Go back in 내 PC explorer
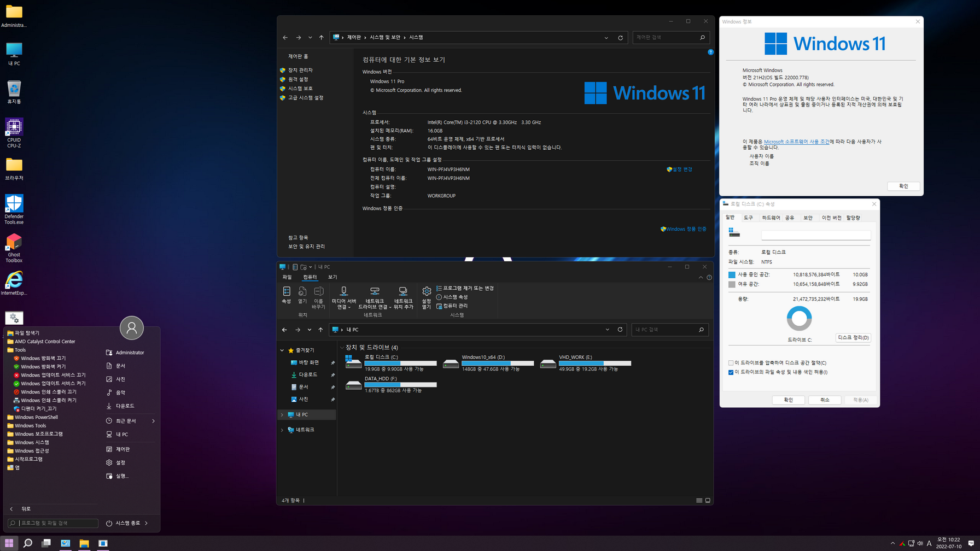Image resolution: width=980 pixels, height=551 pixels. 284,330
